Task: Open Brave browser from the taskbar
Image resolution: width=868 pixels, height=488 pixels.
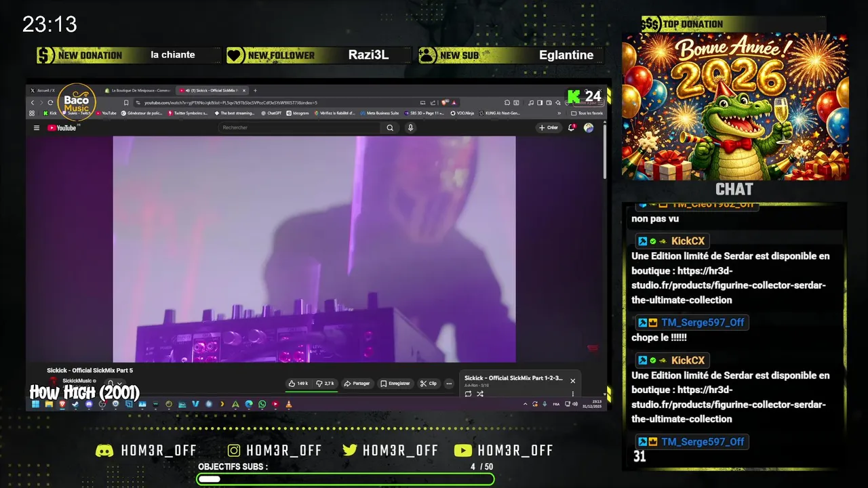Action: [x=62, y=404]
